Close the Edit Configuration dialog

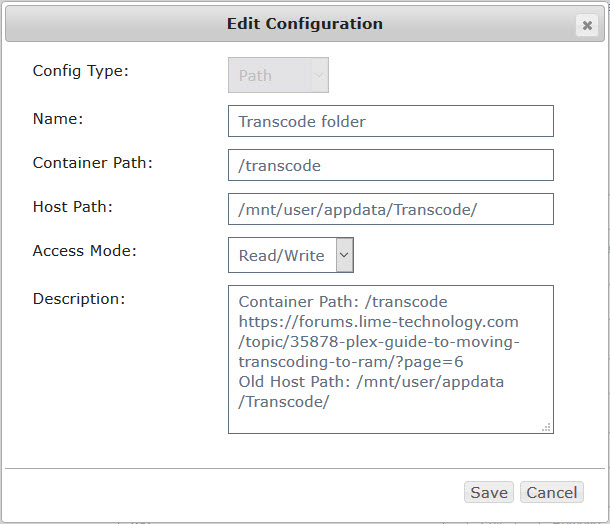587,26
